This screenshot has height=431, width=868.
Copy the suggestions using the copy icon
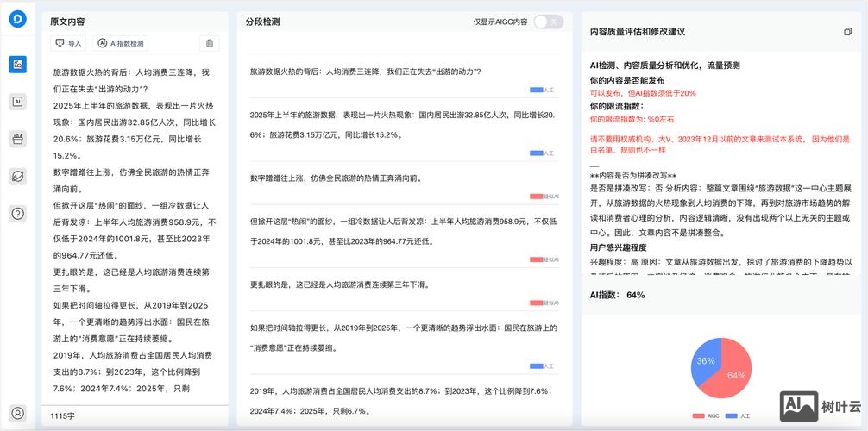847,32
